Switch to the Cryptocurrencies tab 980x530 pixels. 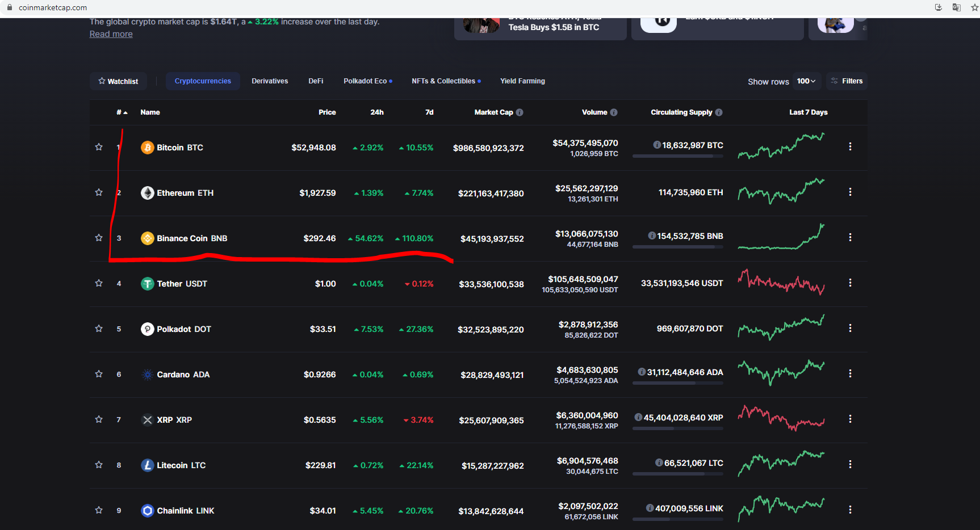point(203,81)
